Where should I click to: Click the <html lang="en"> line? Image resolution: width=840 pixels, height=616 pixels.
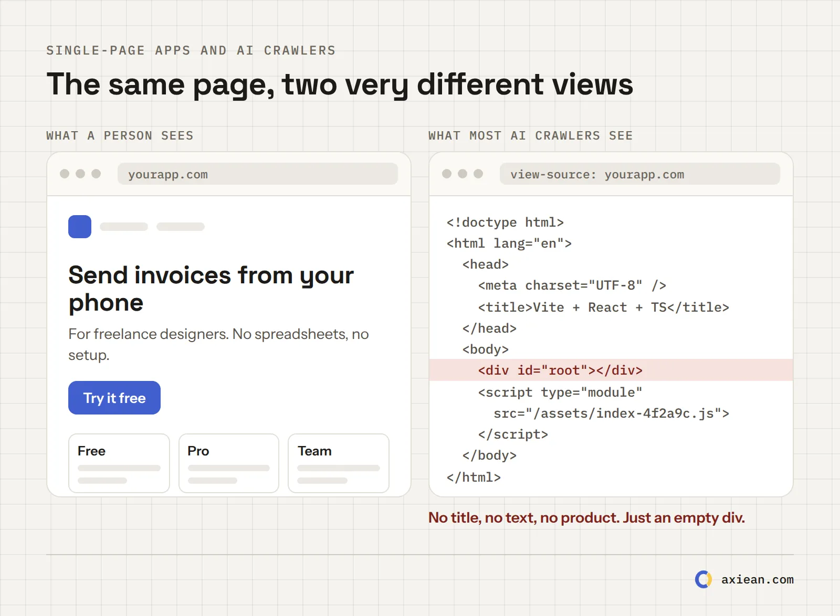click(509, 243)
